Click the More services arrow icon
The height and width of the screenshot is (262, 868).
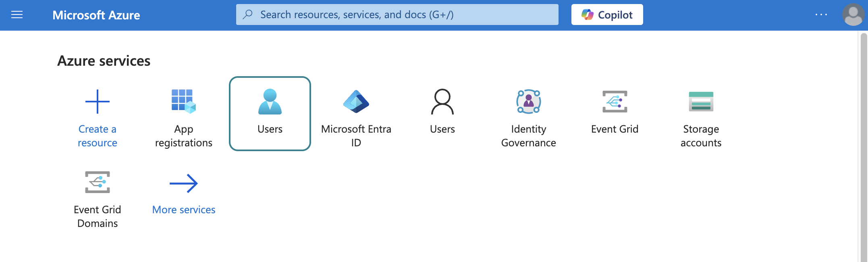pyautogui.click(x=184, y=183)
